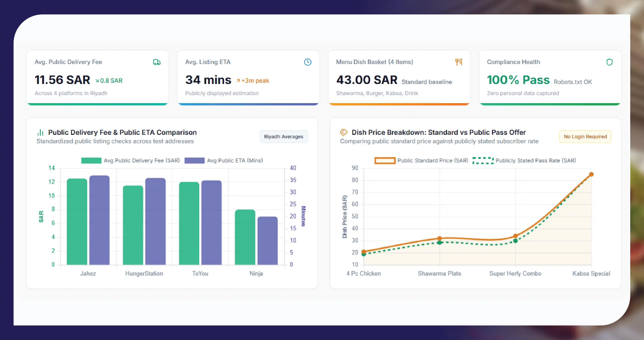Image resolution: width=644 pixels, height=340 pixels.
Task: Click Ninja purple ETA bar
Action: pyautogui.click(x=268, y=241)
